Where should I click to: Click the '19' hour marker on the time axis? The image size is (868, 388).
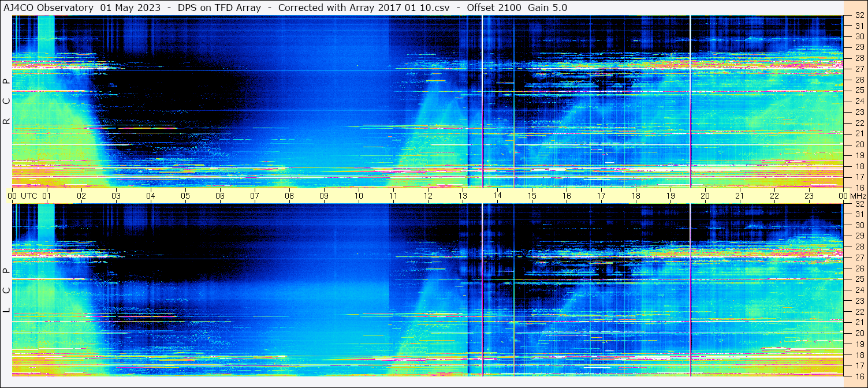point(670,196)
